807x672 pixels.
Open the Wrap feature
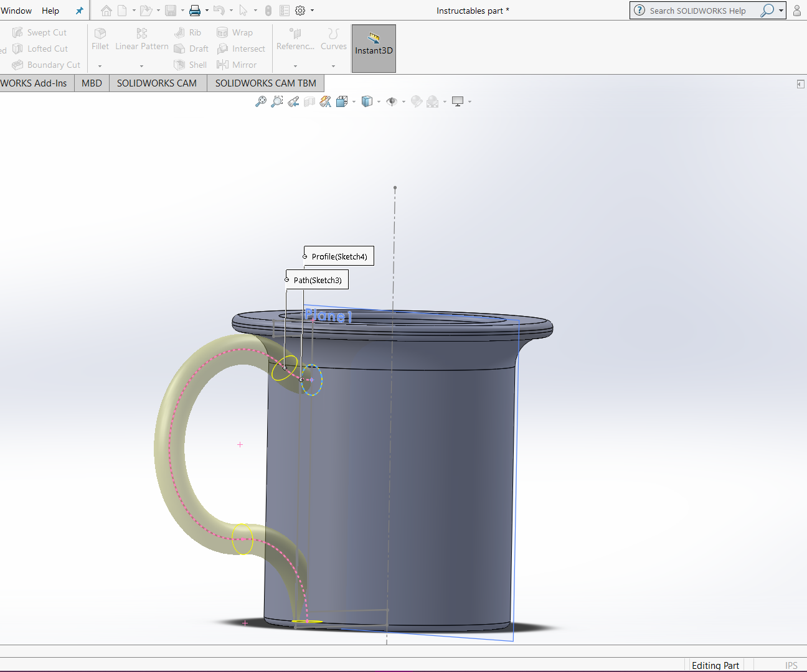[x=235, y=32]
